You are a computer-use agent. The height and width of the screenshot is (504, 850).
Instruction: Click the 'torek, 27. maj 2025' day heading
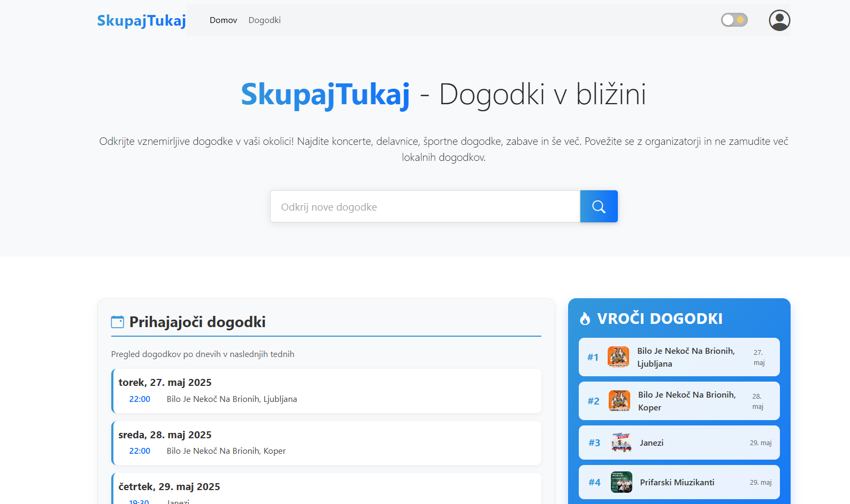point(165,383)
